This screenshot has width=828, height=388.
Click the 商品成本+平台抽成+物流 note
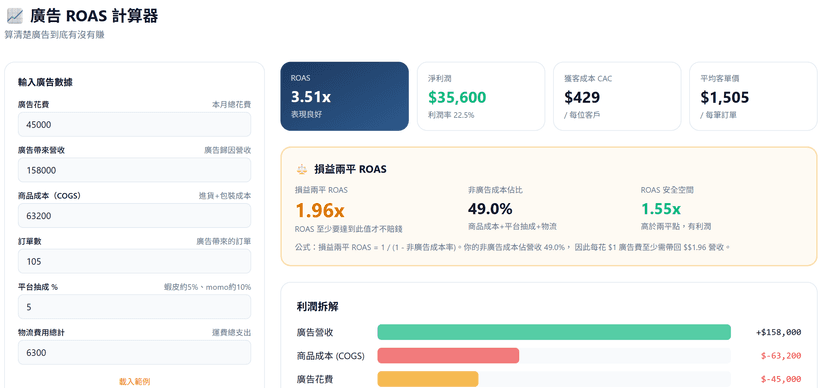(512, 226)
